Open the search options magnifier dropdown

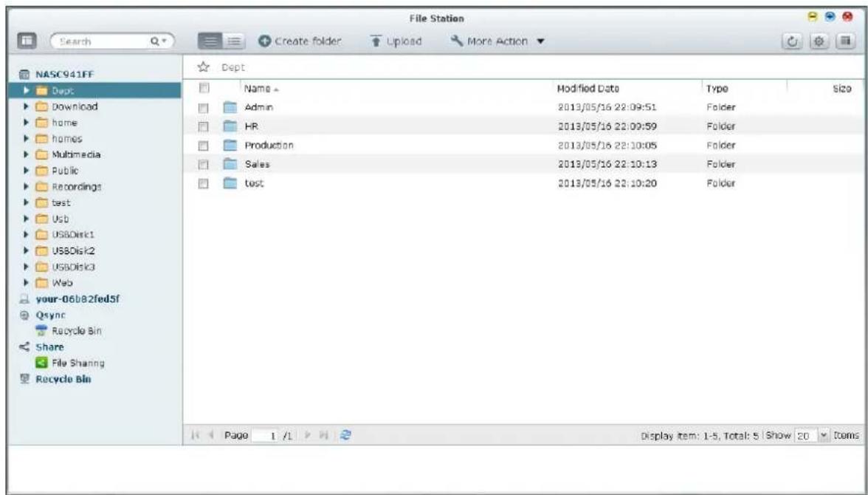coord(158,41)
